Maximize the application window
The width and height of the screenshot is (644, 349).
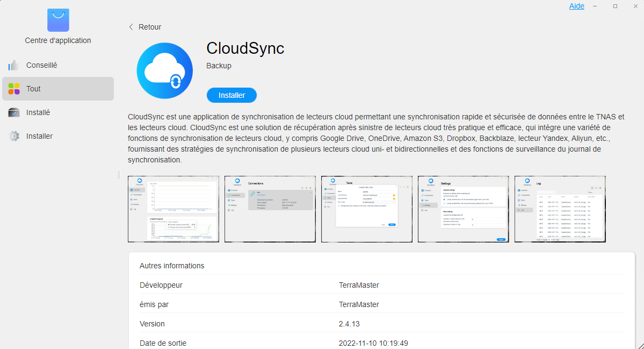click(615, 6)
